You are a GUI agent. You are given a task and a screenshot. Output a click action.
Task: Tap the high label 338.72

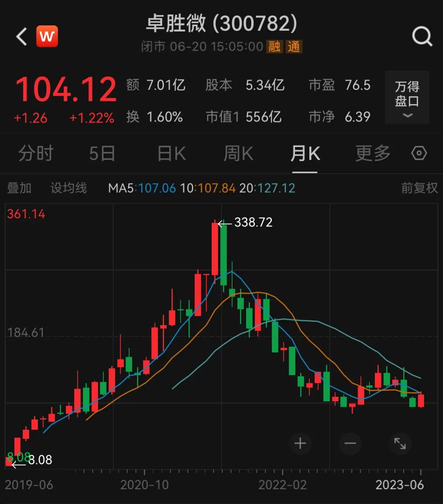pyautogui.click(x=253, y=222)
